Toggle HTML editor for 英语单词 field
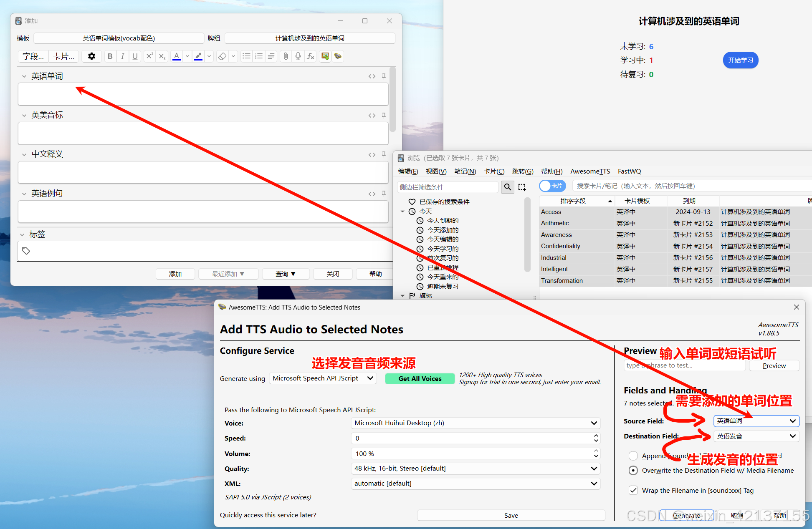This screenshot has height=529, width=812. [372, 76]
